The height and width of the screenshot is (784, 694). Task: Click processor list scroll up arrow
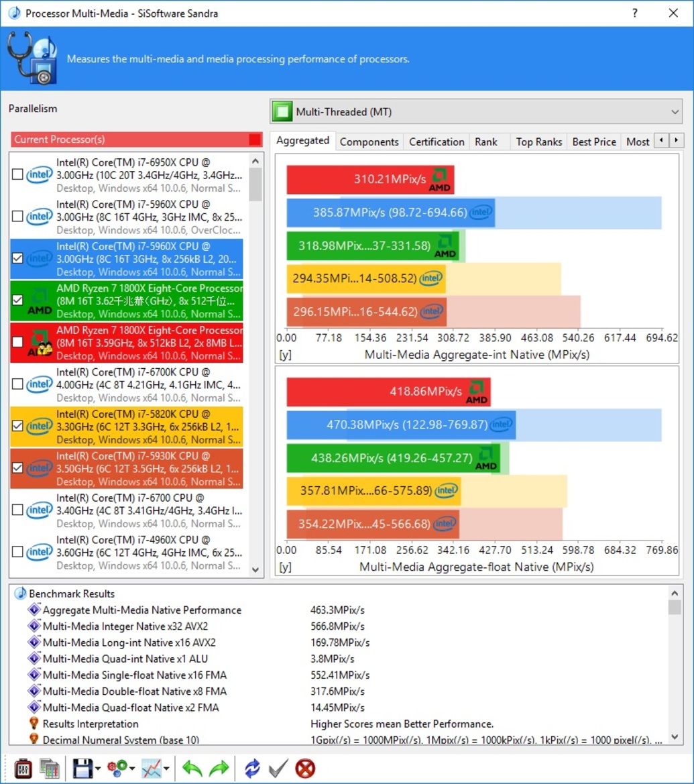(255, 161)
